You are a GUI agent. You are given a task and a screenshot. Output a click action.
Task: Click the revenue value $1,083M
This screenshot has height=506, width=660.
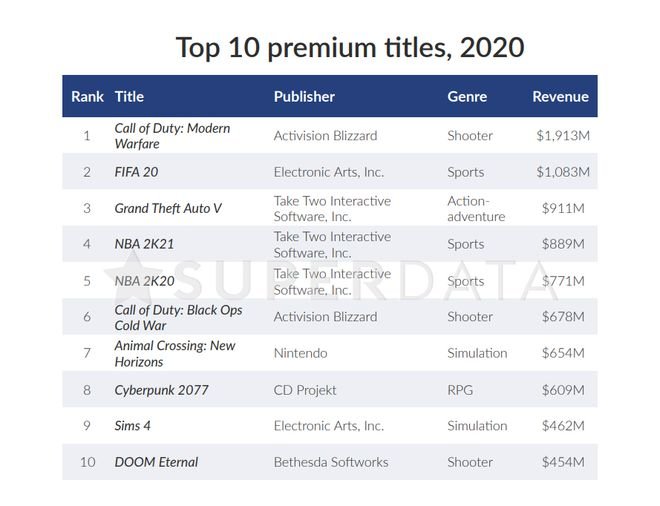563,172
